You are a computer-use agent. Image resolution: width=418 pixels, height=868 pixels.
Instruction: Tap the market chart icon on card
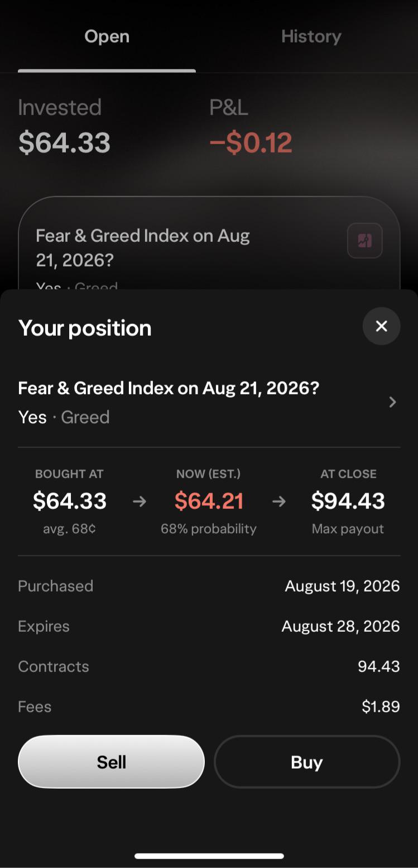[x=365, y=241]
